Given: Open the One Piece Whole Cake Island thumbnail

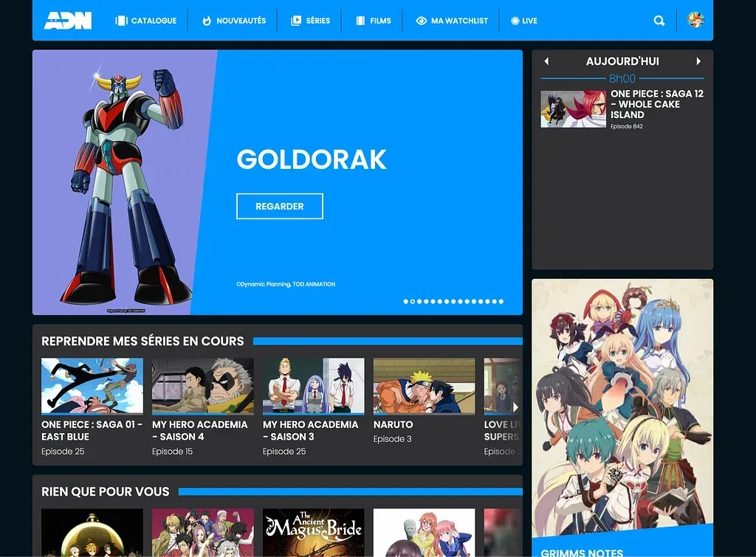Looking at the screenshot, I should pyautogui.click(x=573, y=109).
